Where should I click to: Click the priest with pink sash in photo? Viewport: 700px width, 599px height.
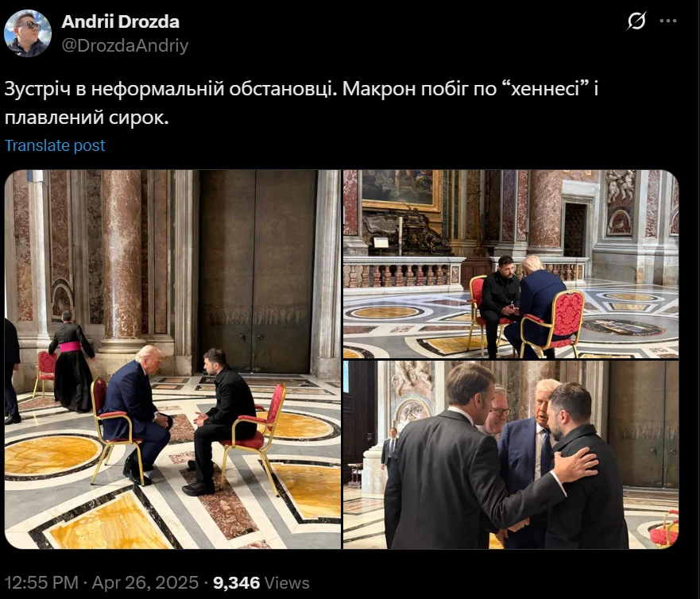tap(72, 361)
